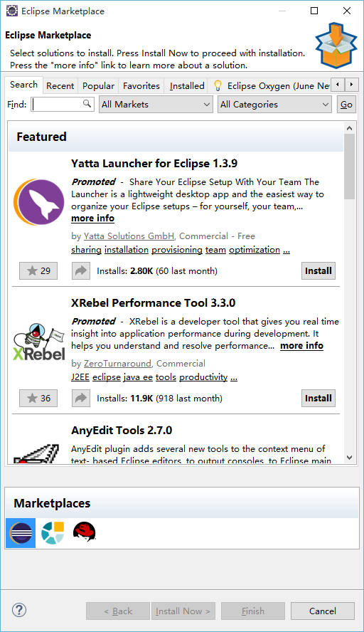The width and height of the screenshot is (364, 632).
Task: Click the eclipse tag under XRebel
Action: pos(107,377)
